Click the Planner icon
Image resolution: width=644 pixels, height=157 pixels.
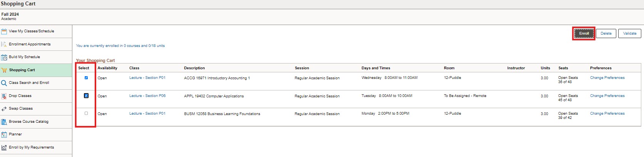point(4,135)
